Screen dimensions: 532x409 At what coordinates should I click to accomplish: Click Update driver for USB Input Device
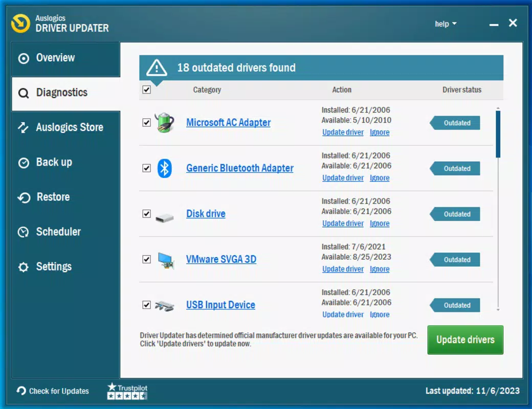pyautogui.click(x=343, y=314)
